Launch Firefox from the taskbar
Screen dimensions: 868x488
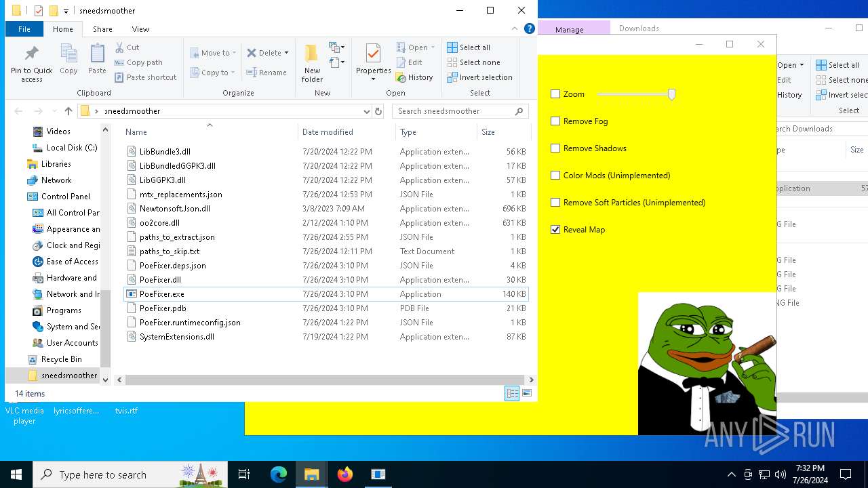[345, 474]
